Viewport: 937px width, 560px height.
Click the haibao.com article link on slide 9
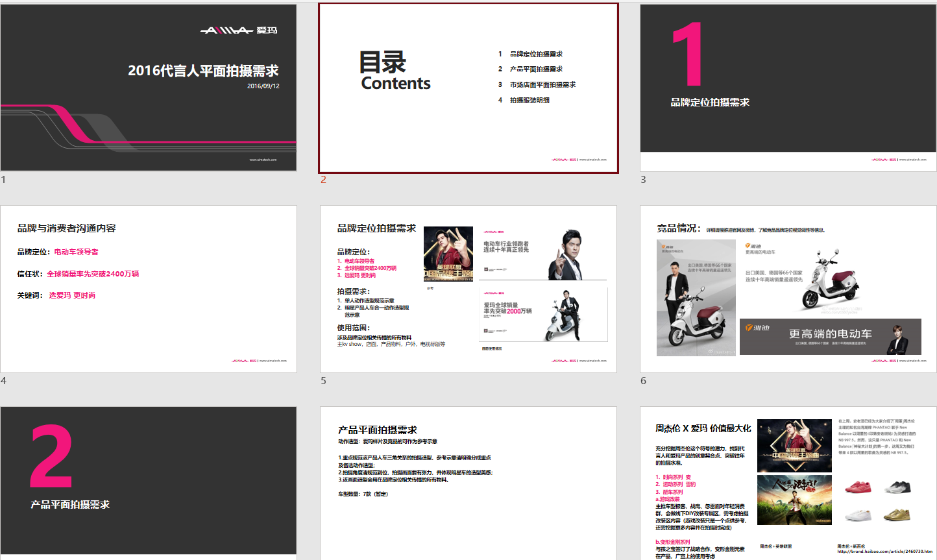click(884, 552)
